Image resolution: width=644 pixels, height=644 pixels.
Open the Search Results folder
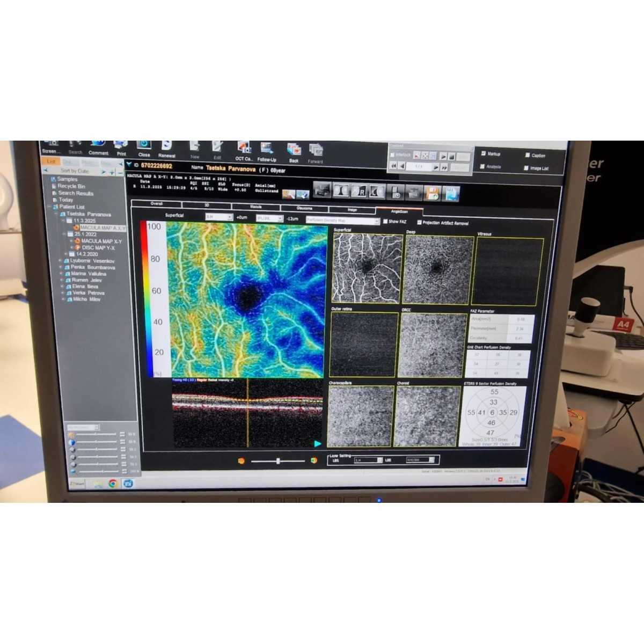(76, 193)
